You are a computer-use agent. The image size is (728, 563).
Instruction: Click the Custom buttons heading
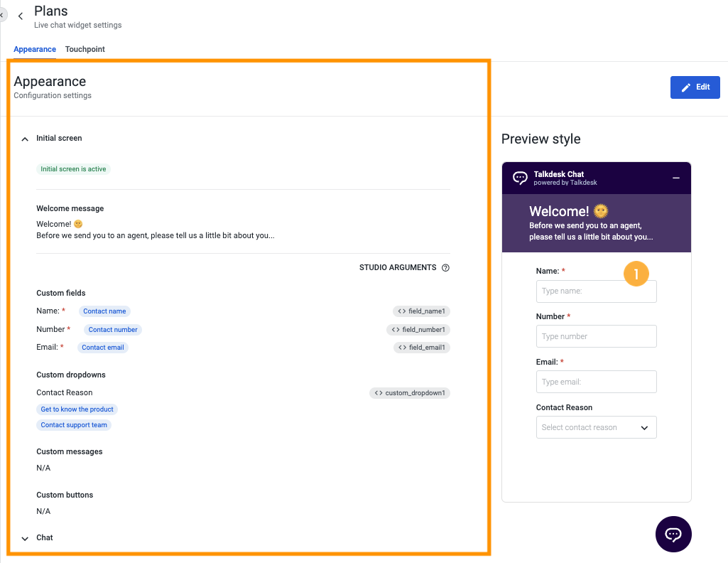coord(65,495)
